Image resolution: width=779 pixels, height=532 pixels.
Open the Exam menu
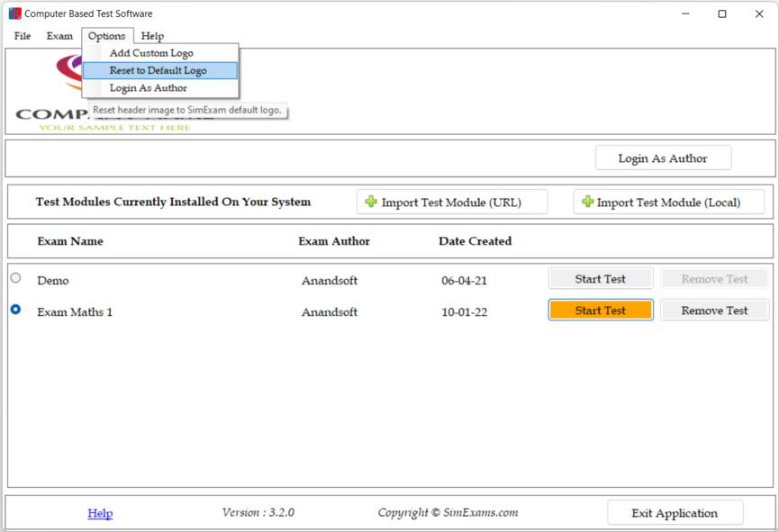click(59, 36)
